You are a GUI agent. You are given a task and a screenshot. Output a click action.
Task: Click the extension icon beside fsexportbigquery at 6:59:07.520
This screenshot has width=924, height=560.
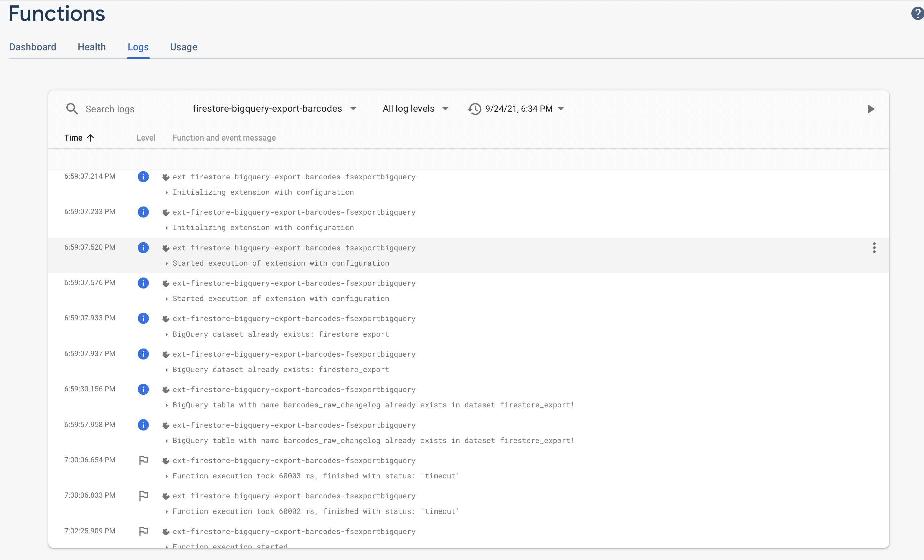[x=166, y=248]
